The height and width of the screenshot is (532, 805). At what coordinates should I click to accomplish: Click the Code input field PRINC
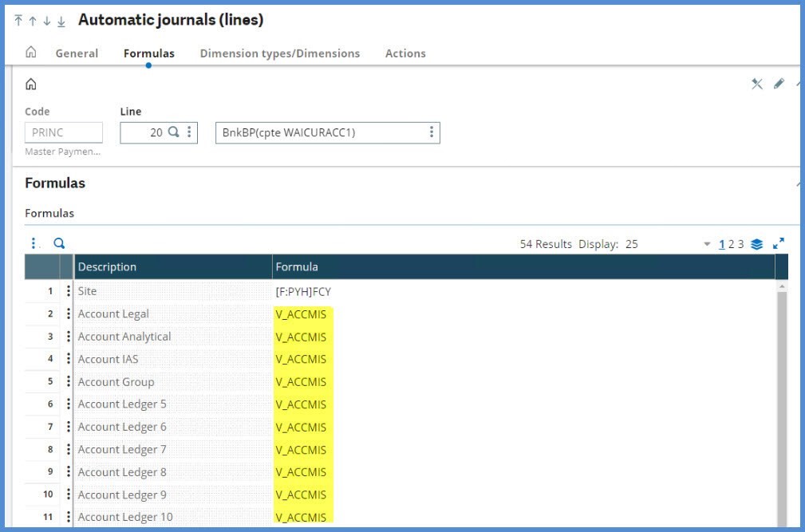pyautogui.click(x=64, y=132)
